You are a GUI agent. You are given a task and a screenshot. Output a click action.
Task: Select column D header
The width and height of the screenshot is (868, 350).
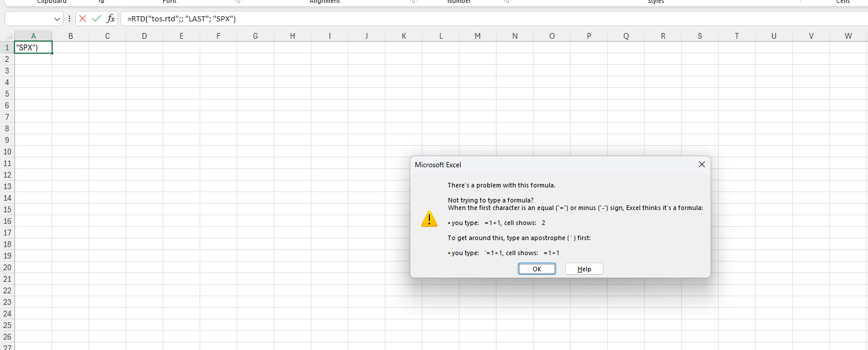(144, 36)
